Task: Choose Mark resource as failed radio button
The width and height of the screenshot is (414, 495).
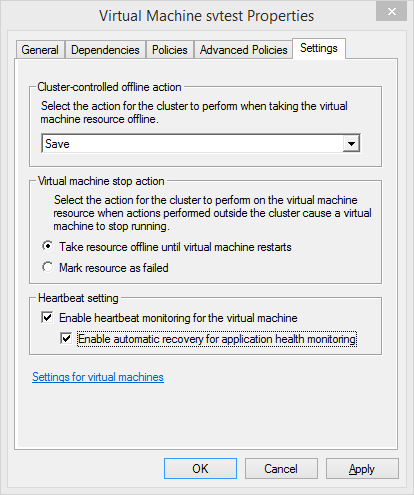Action: click(x=48, y=267)
